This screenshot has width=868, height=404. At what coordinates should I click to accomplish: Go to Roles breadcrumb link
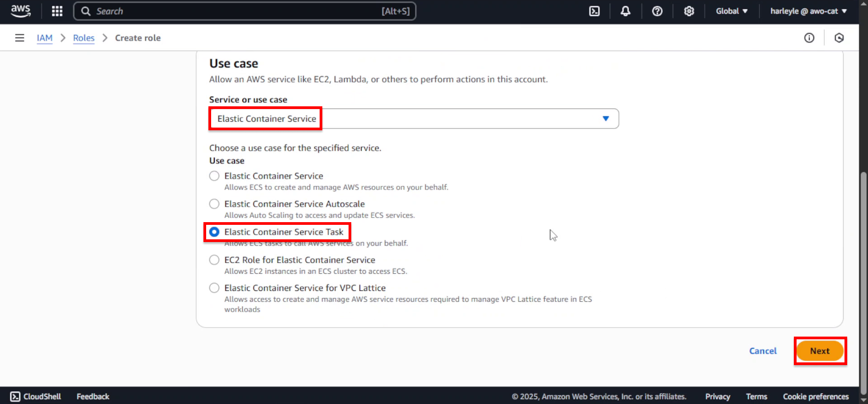(x=84, y=38)
